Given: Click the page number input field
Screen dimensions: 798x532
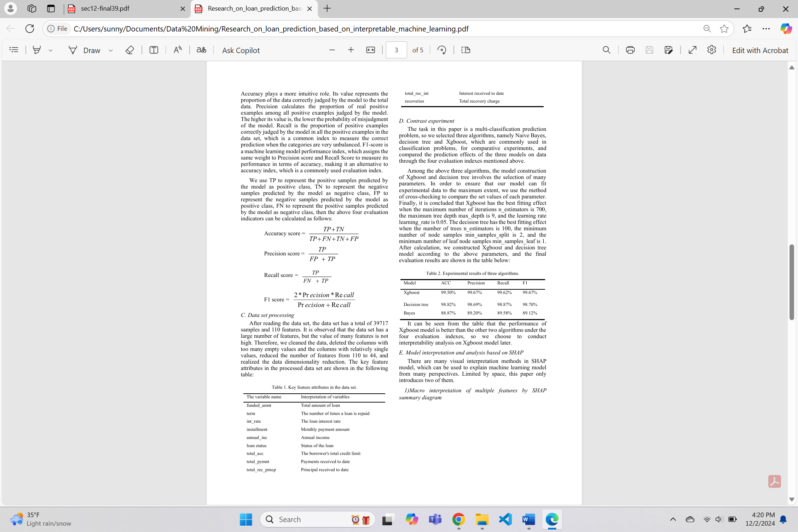Looking at the screenshot, I should [x=396, y=50].
